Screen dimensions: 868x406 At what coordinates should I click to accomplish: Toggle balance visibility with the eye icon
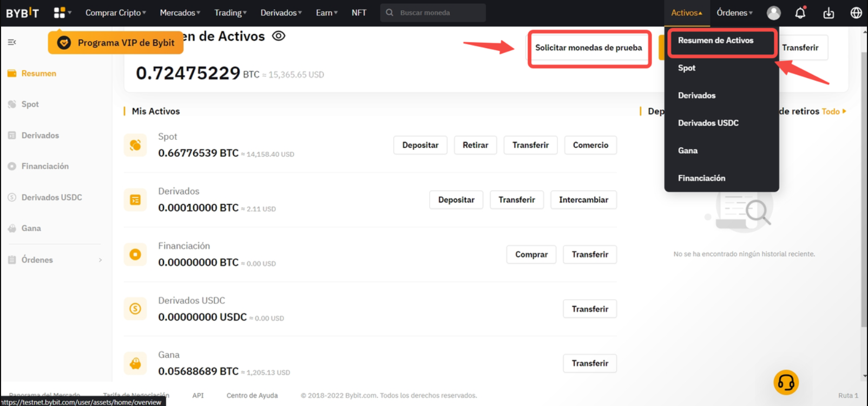[x=279, y=36]
